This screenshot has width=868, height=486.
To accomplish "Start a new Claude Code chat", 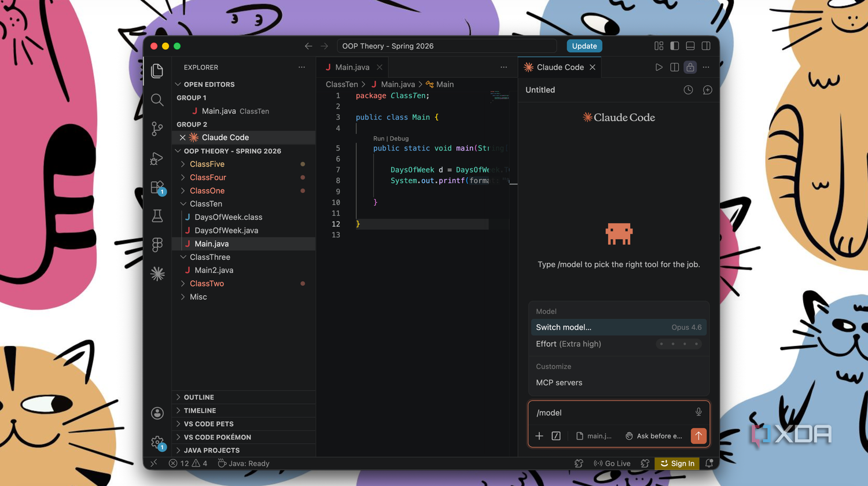I will 707,90.
